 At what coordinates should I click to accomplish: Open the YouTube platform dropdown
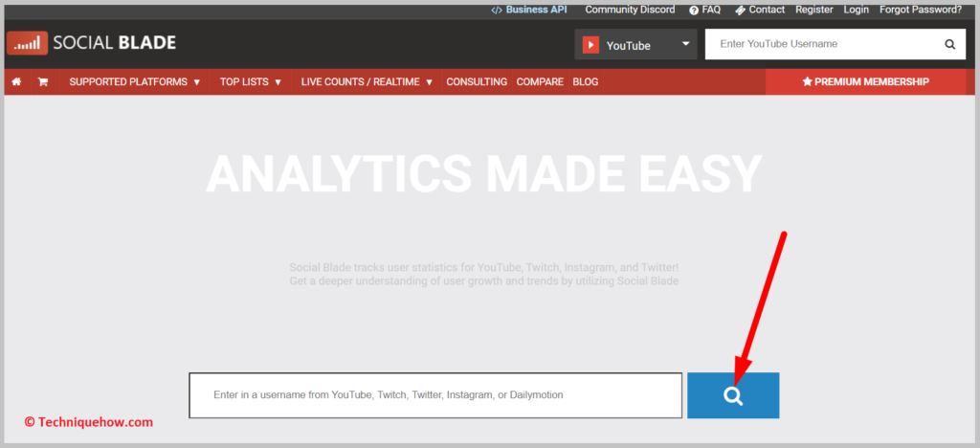[635, 45]
